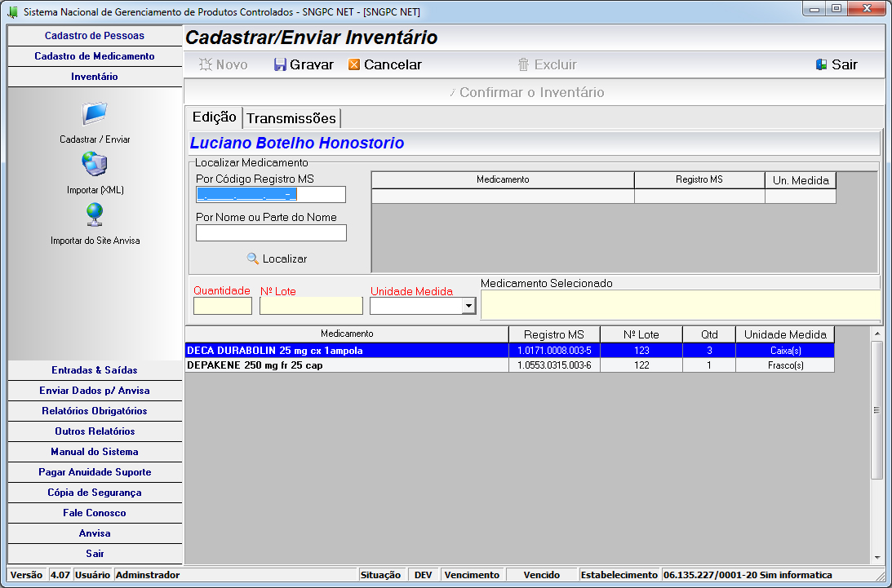Click the Localizar magnifier search button
This screenshot has width=892, height=588.
[x=277, y=259]
